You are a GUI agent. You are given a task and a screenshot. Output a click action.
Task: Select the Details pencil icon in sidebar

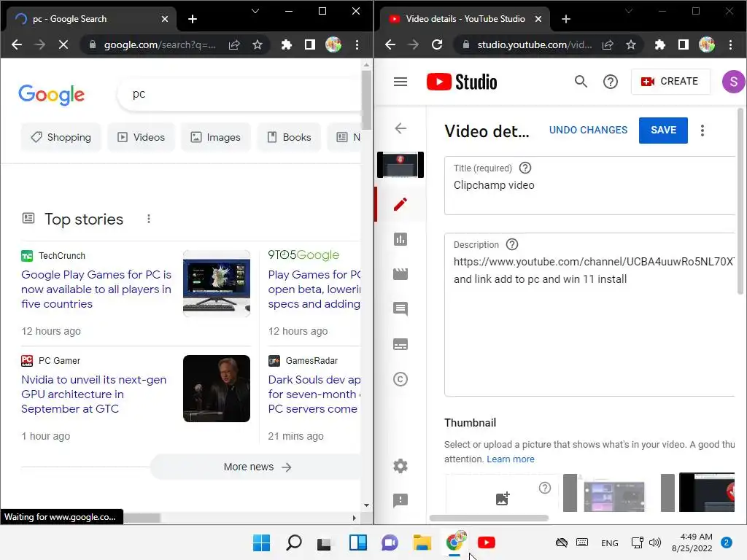[x=400, y=204]
